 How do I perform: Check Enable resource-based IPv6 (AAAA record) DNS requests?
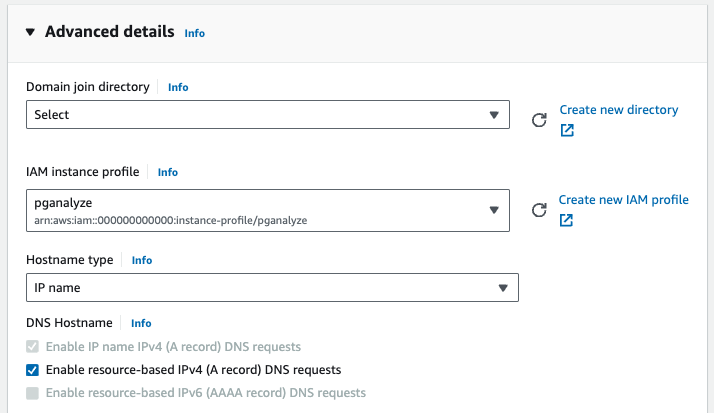pos(33,393)
